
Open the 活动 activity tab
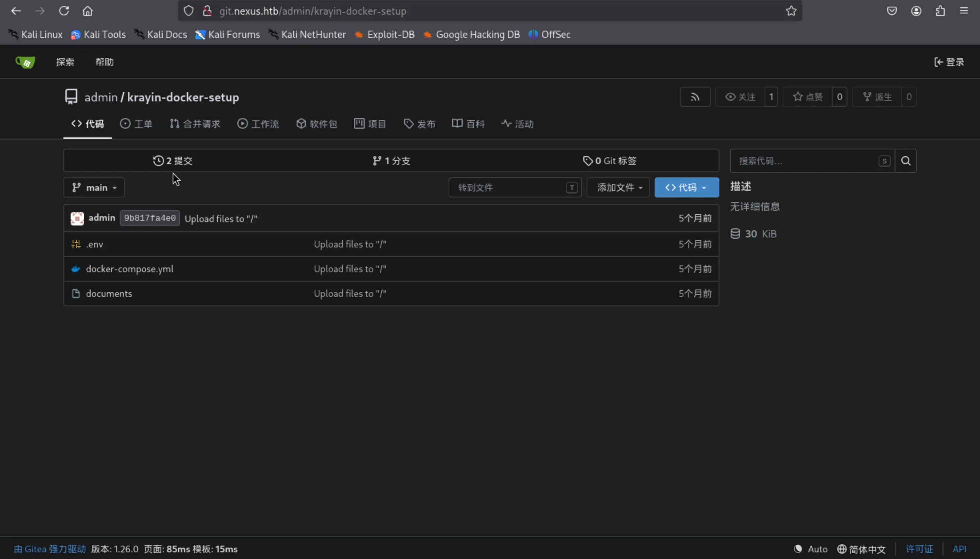pos(518,124)
